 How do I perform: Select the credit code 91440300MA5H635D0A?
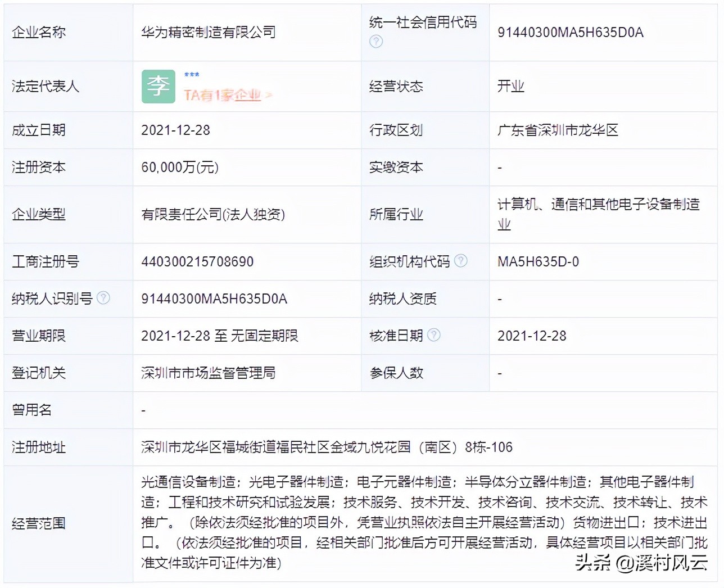[569, 33]
